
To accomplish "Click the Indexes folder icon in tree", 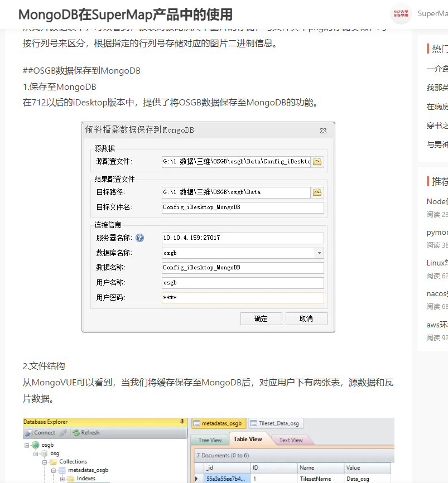I will point(71,479).
